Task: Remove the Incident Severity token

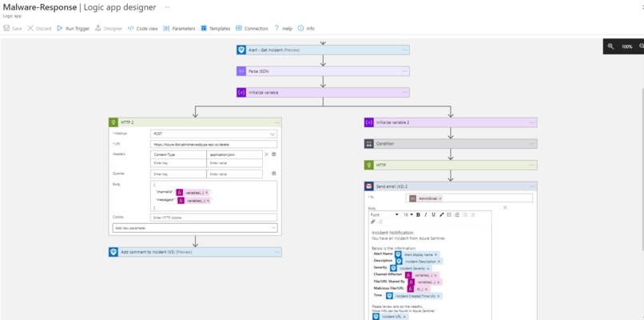Action: coord(427,269)
